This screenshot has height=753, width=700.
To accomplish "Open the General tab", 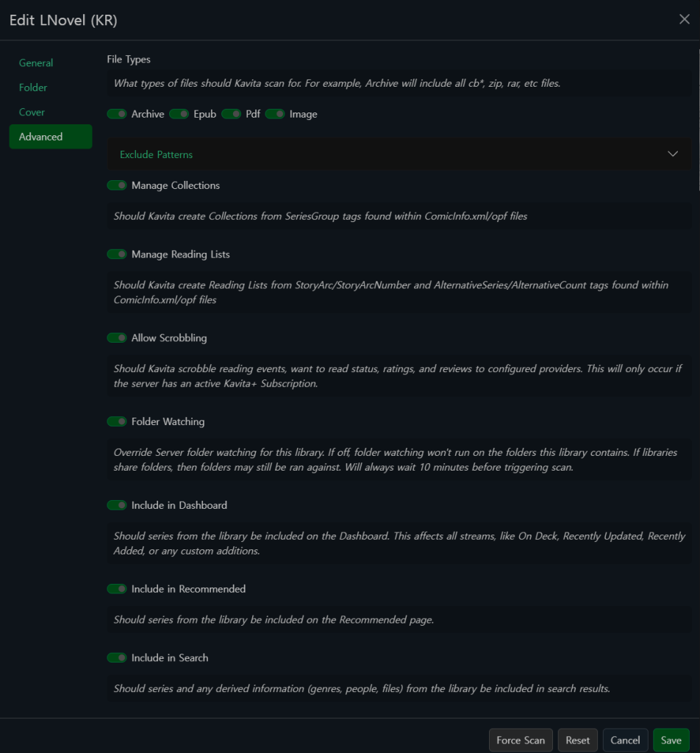I will [36, 63].
